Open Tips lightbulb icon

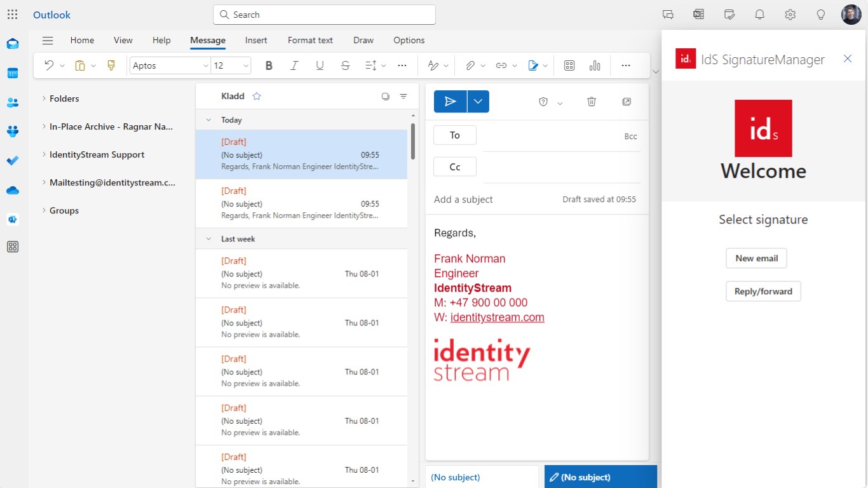pyautogui.click(x=821, y=15)
